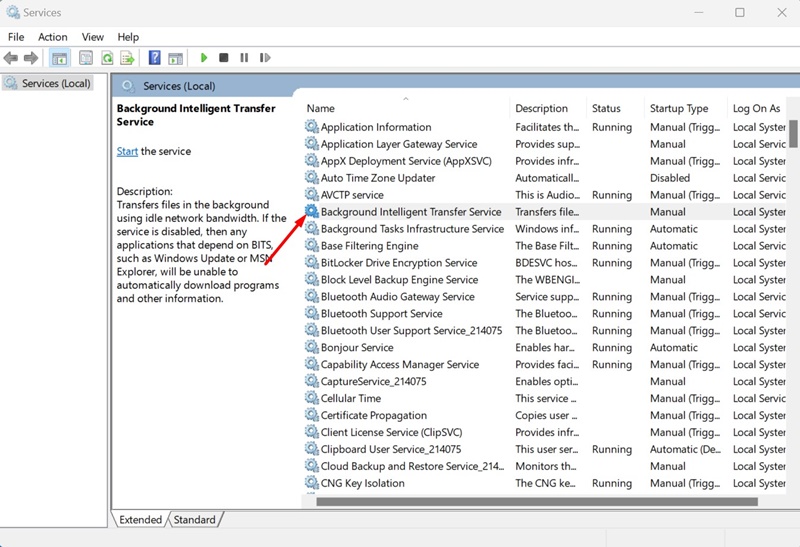This screenshot has height=547, width=800.
Task: Open the View menu
Action: (93, 37)
